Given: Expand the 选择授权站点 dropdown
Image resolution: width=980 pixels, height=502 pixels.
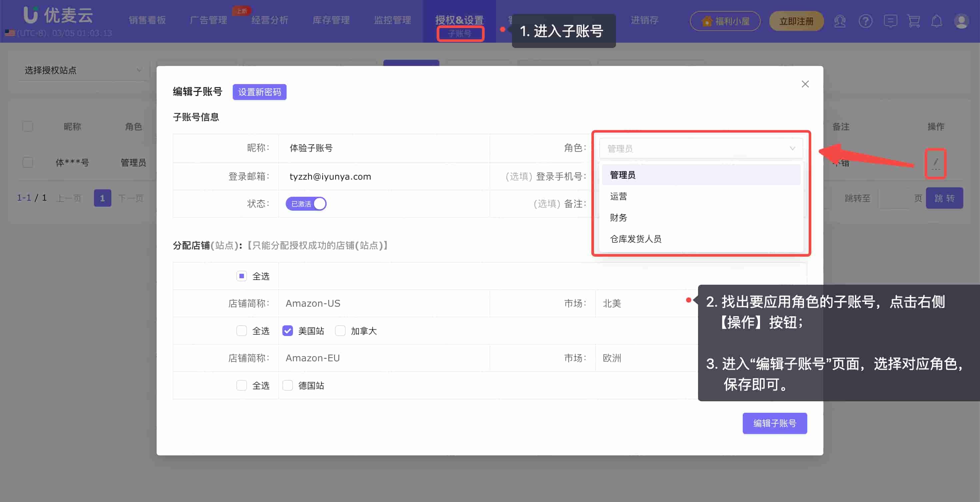Looking at the screenshot, I should coord(82,70).
